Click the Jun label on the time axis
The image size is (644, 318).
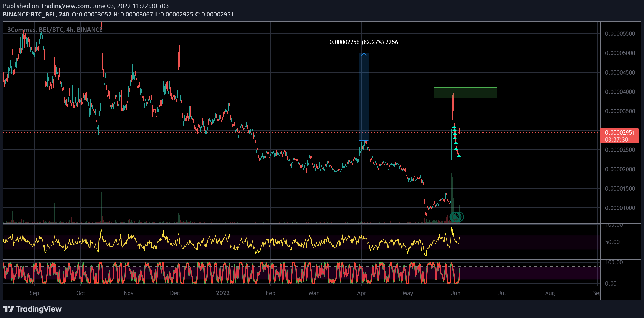point(456,293)
